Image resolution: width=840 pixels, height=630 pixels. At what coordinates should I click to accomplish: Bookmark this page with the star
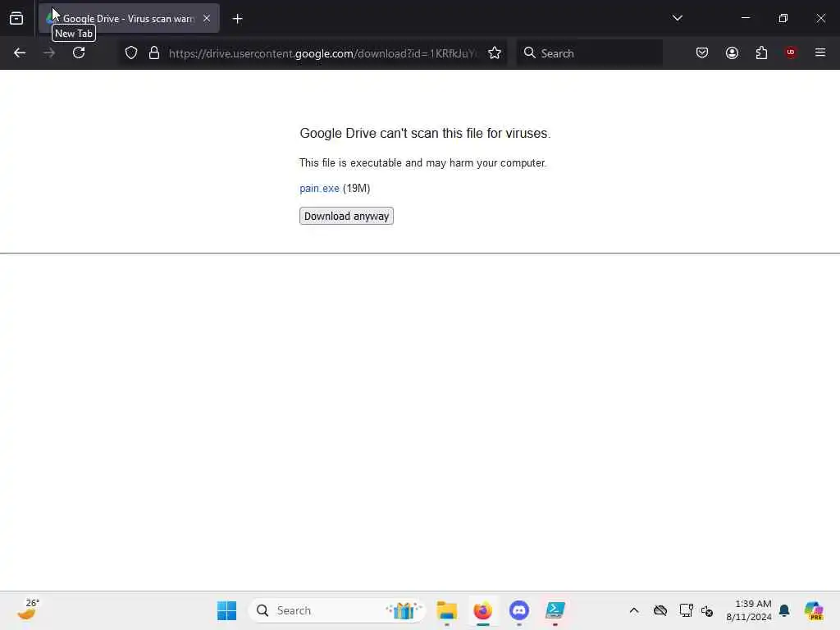[495, 52]
